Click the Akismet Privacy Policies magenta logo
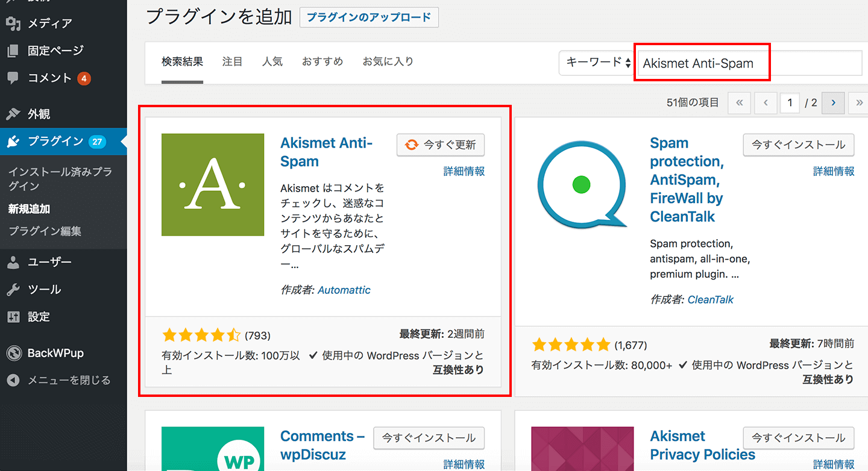The image size is (868, 471). [582, 449]
